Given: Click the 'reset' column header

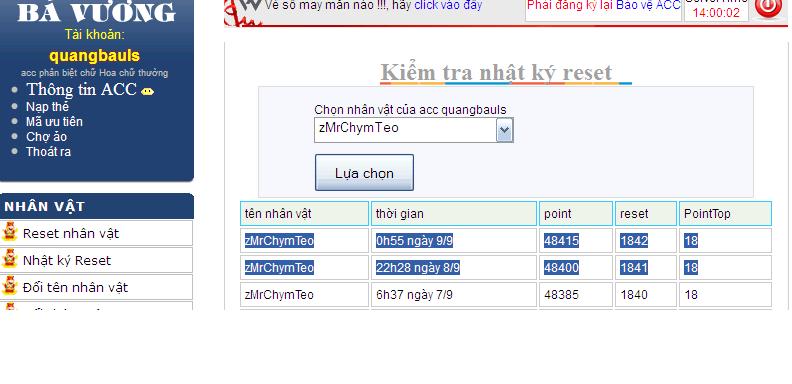Looking at the screenshot, I should 646,214.
